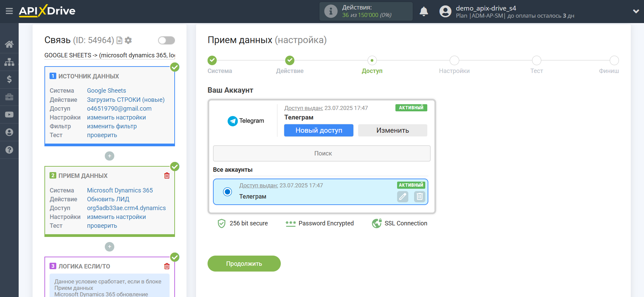Click the SSL Connection globe icon
Viewport: 644px width, 297px height.
(377, 223)
